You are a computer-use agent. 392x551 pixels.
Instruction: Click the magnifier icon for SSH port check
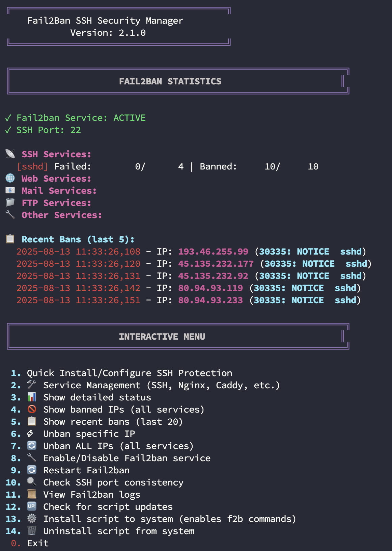coord(32,482)
